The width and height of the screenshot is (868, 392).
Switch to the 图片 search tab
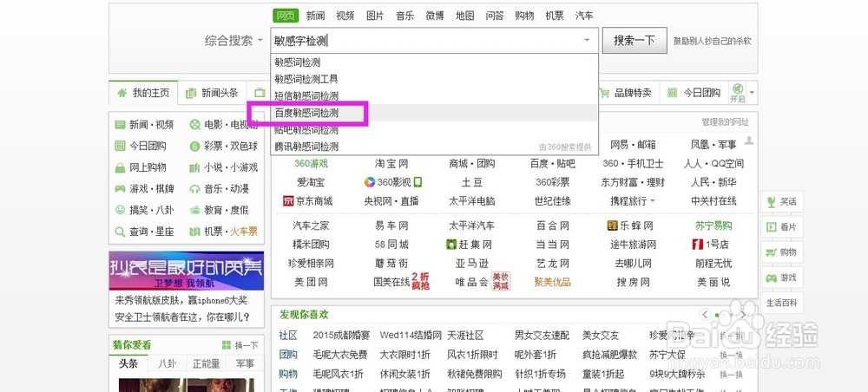click(x=375, y=16)
